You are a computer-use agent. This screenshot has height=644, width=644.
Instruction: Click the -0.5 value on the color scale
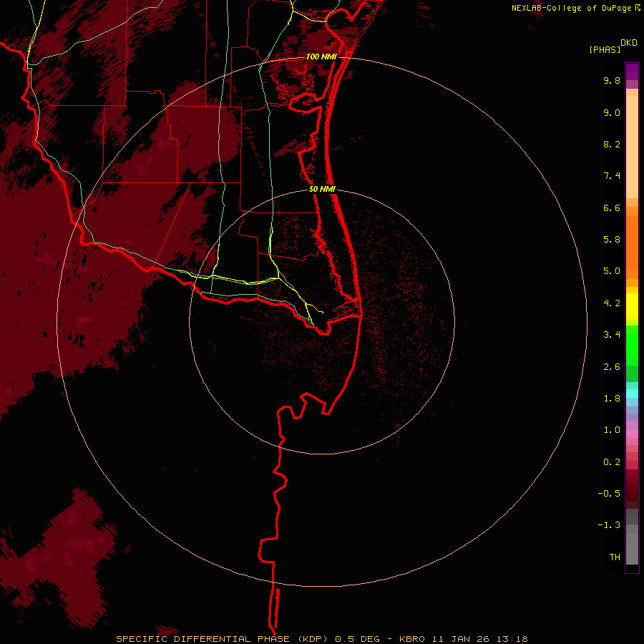click(x=609, y=494)
